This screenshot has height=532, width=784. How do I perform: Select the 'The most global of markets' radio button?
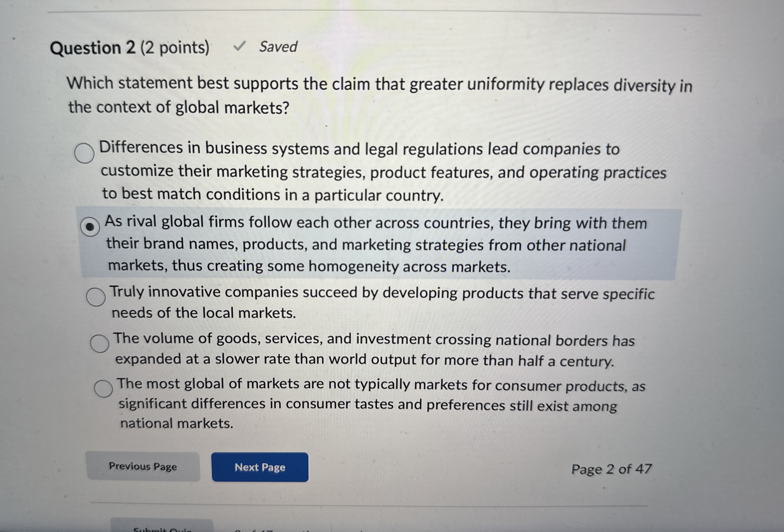point(104,388)
